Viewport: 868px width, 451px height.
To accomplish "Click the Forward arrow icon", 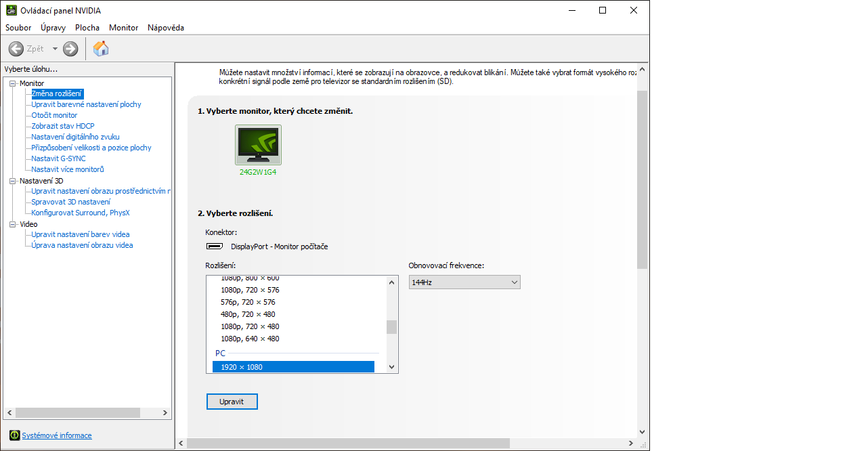I will tap(70, 49).
